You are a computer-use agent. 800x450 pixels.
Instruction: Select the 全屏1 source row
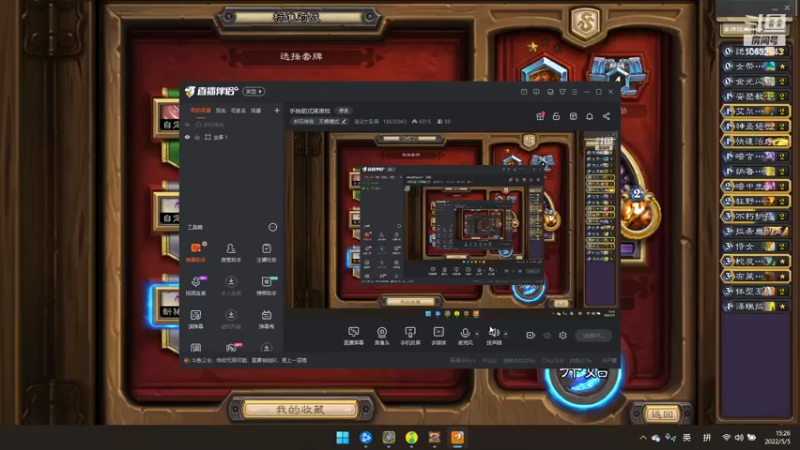coord(232,137)
